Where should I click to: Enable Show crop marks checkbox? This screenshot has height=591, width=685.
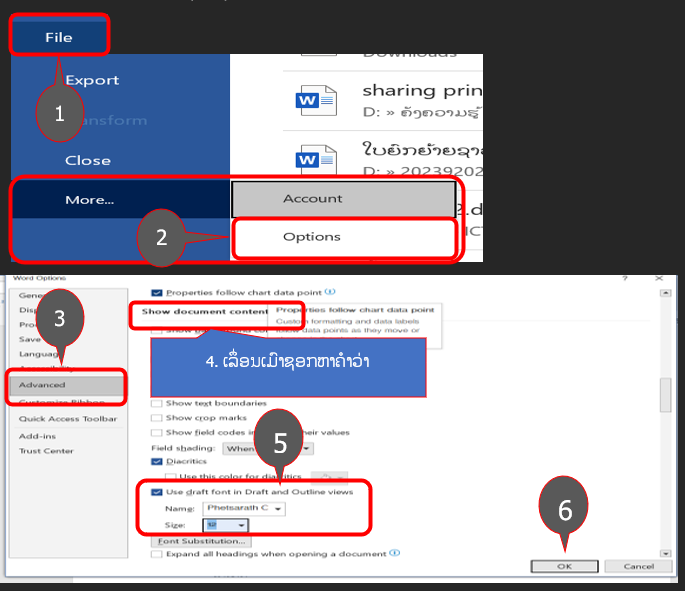pyautogui.click(x=156, y=417)
